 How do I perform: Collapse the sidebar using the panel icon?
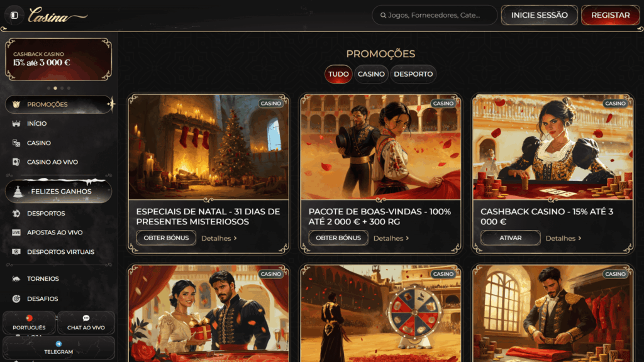pyautogui.click(x=14, y=15)
